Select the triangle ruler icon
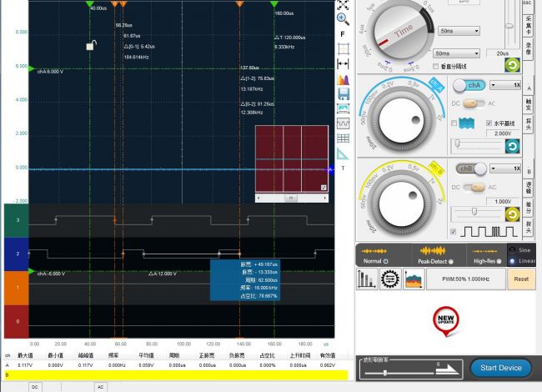Image resolution: width=542 pixels, height=392 pixels. tap(343, 153)
